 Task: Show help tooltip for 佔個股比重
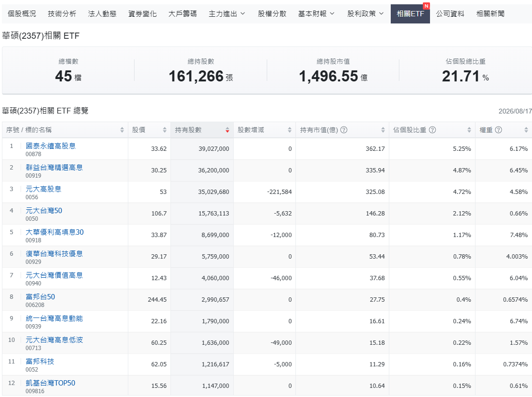pos(432,130)
